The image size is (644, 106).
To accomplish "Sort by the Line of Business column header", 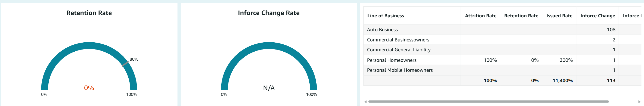I will (386, 16).
